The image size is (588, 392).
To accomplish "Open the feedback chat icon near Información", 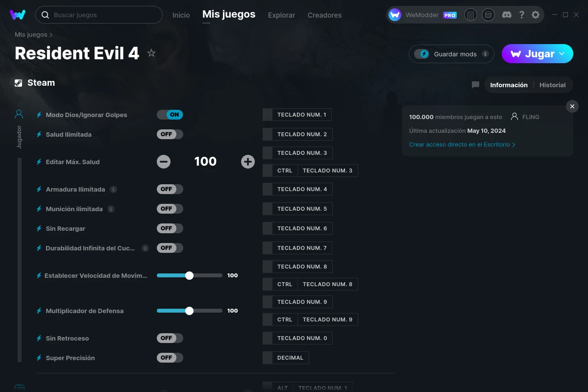I will [x=475, y=84].
